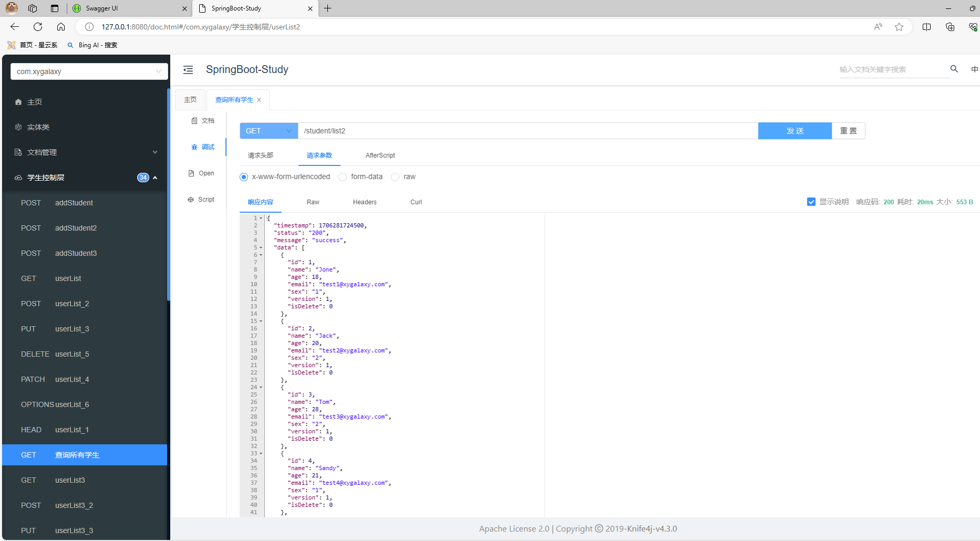
Task: Open GET userList3 endpoint
Action: [x=85, y=480]
